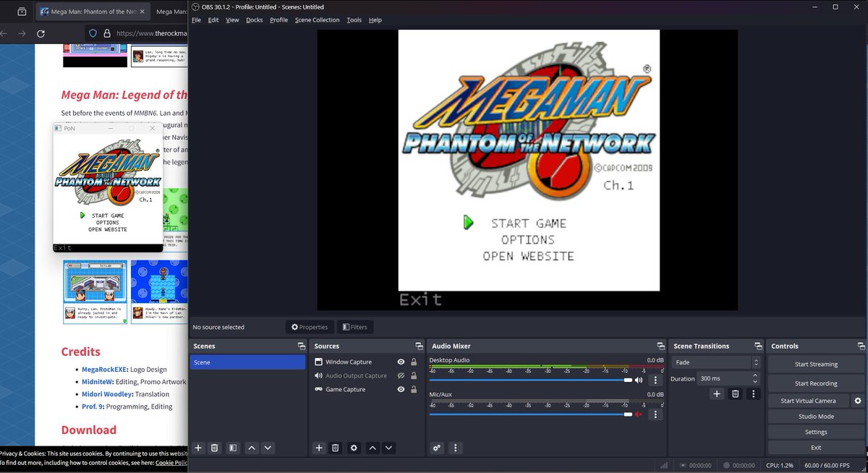Open the Help menu in OBS
The width and height of the screenshot is (868, 473).
(375, 20)
